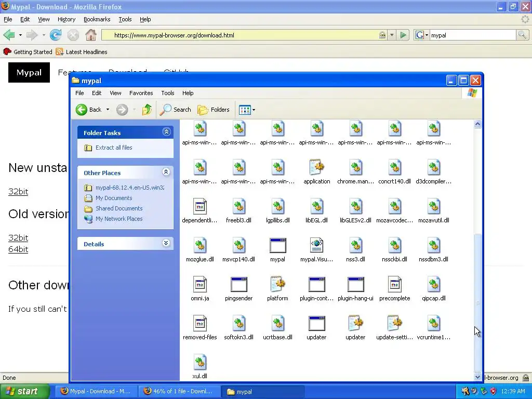532x399 pixels.
Task: Select the precomplete file
Action: point(395,289)
